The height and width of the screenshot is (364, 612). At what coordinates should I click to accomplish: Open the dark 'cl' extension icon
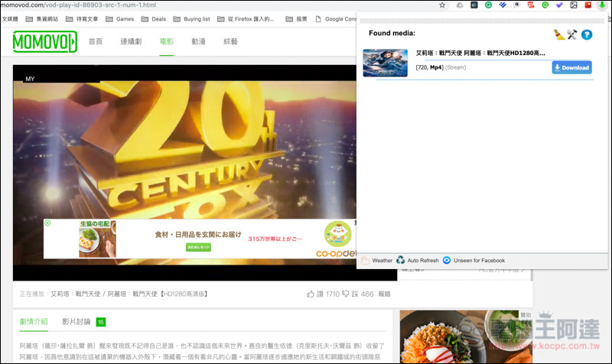coord(474,5)
